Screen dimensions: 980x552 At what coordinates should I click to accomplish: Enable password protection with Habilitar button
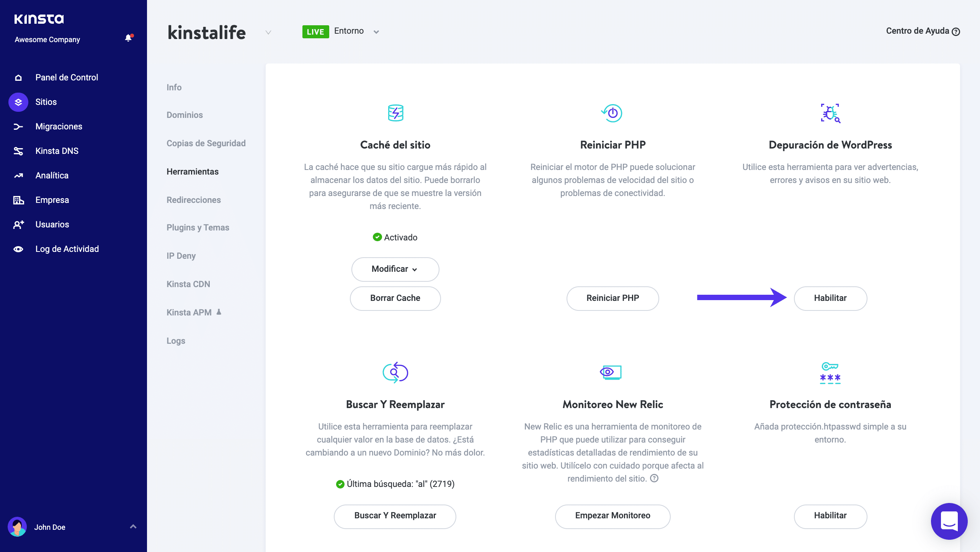[x=830, y=516]
